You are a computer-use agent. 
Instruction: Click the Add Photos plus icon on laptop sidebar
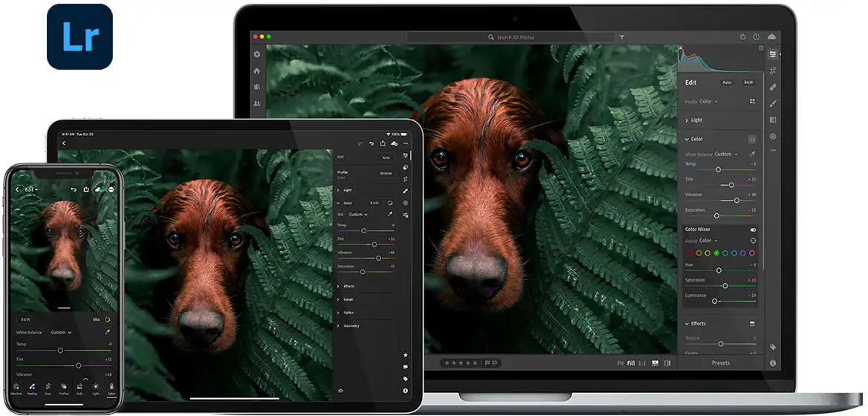click(257, 54)
